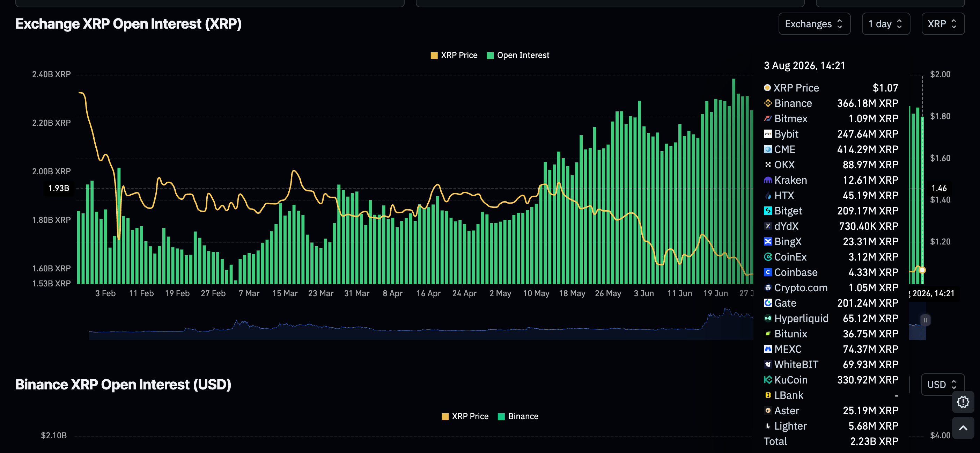Click the green Open Interest color swatch
The image size is (980, 453).
point(491,56)
